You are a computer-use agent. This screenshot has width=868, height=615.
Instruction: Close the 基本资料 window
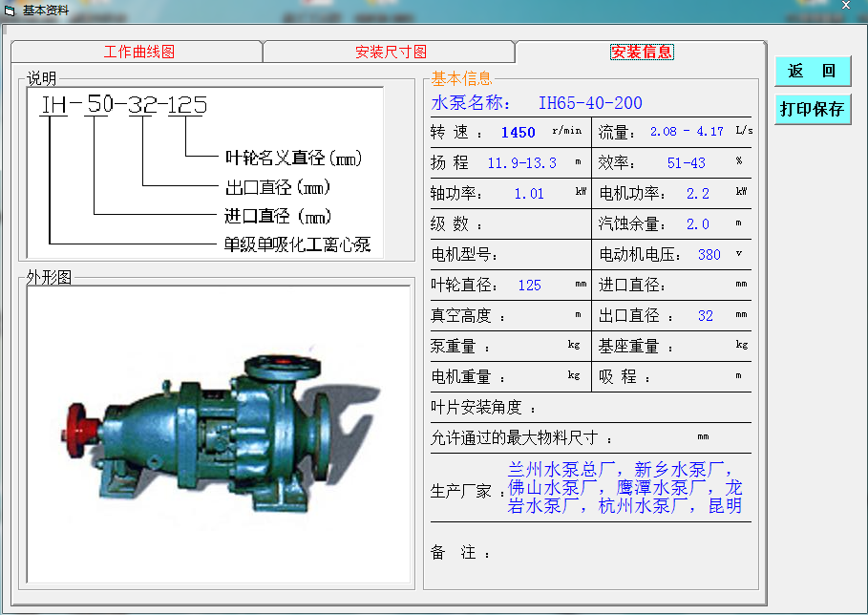pos(846,5)
